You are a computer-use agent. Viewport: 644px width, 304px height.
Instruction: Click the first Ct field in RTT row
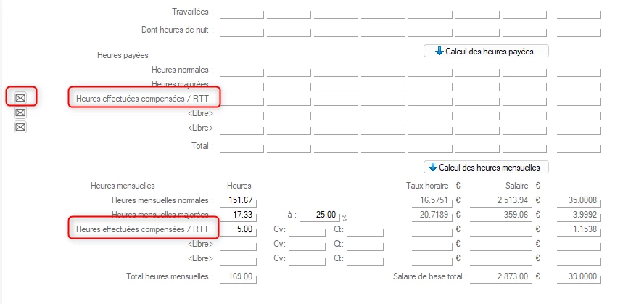click(364, 229)
